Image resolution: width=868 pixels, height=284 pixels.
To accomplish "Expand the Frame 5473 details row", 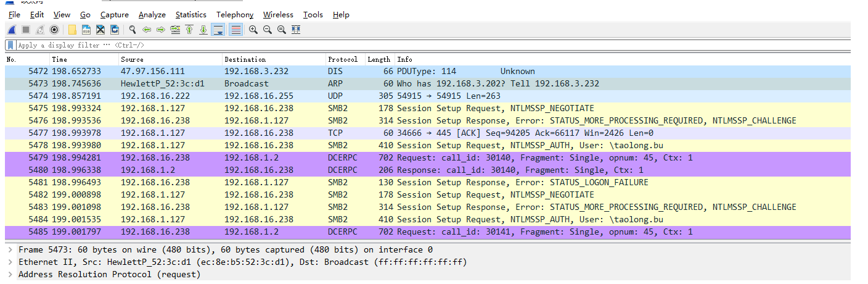I will tap(11, 250).
